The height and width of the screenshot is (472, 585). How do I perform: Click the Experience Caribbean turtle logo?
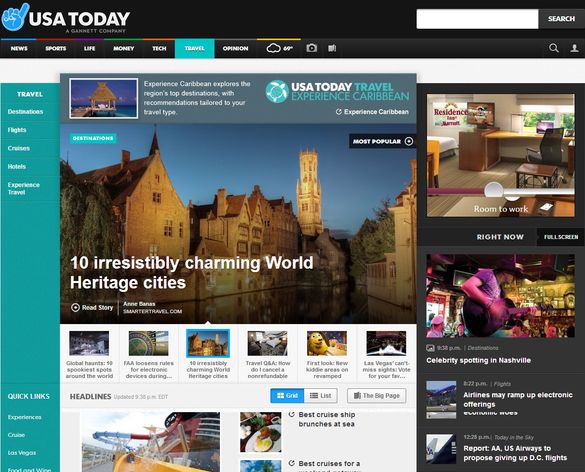[277, 91]
